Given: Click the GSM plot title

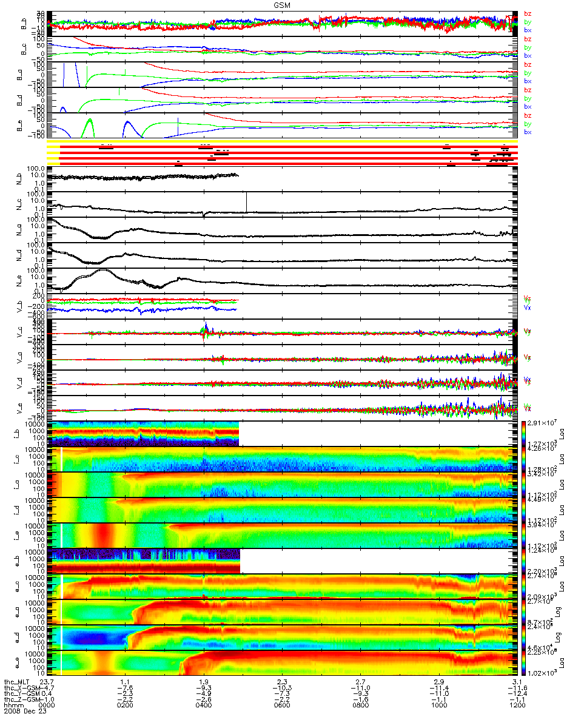Looking at the screenshot, I should (x=281, y=5).
